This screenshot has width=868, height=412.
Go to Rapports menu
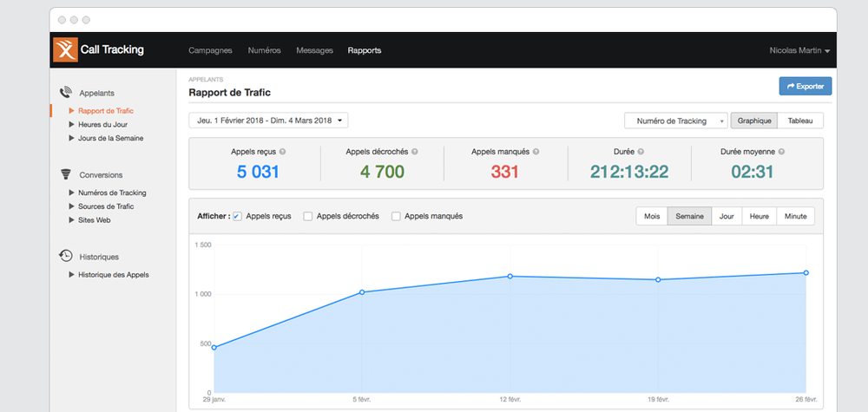(365, 50)
